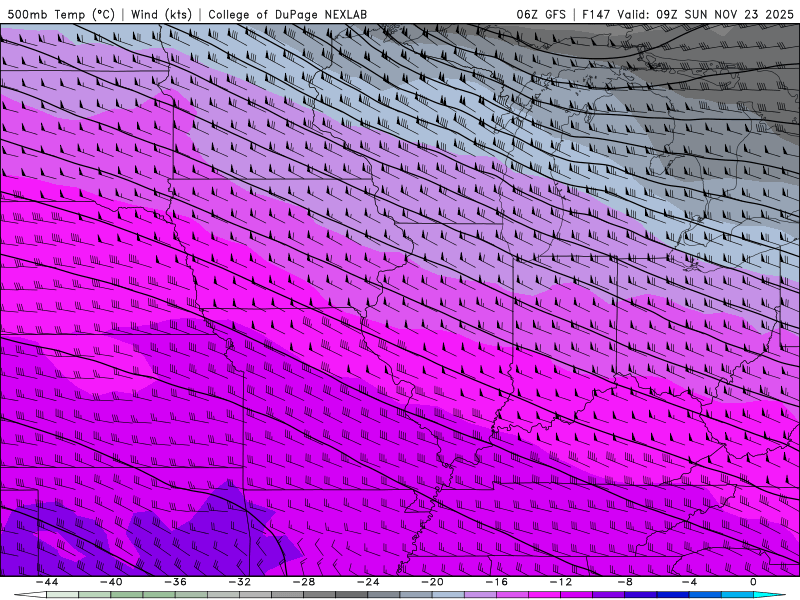Viewport: 800px width, 600px height.
Task: Click the "College of DuPage NEXLAB" text
Action: click(x=287, y=15)
